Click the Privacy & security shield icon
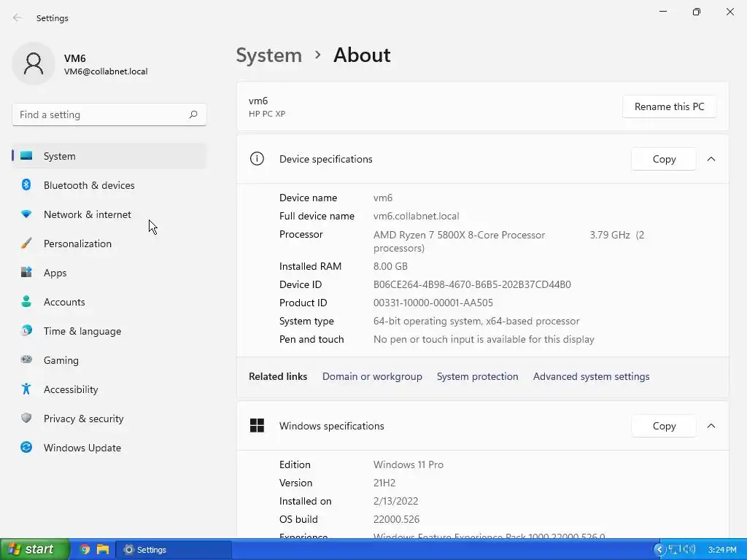Screen dimensions: 747x560 (x=27, y=418)
